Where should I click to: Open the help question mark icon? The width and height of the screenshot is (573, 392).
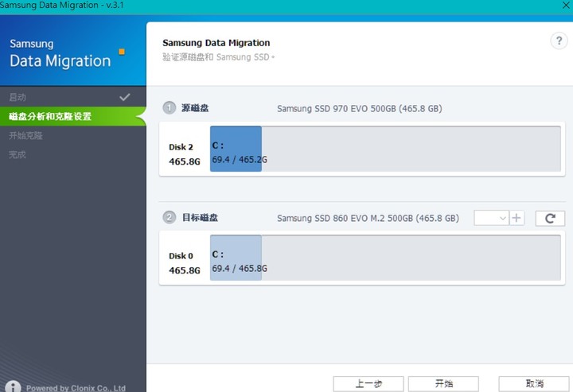coord(559,41)
